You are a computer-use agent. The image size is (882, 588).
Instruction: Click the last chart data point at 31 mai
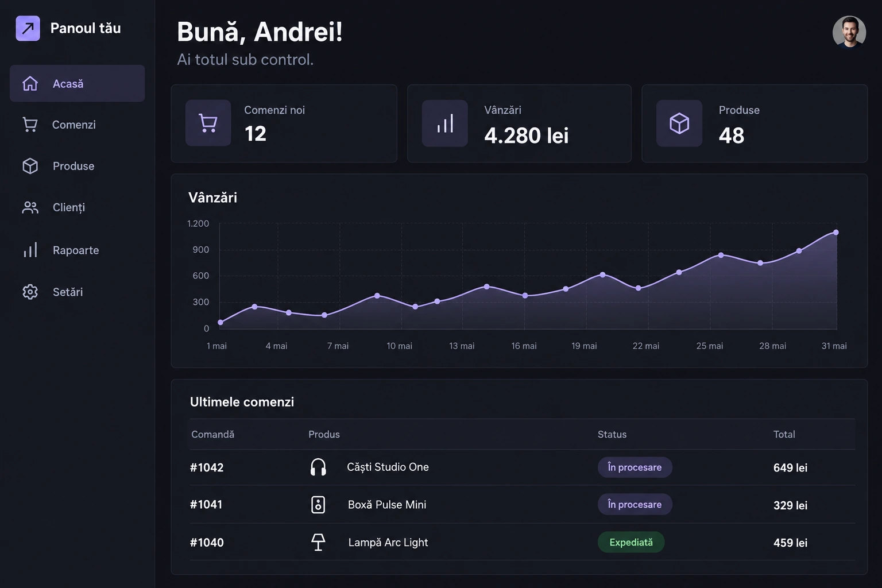836,233
